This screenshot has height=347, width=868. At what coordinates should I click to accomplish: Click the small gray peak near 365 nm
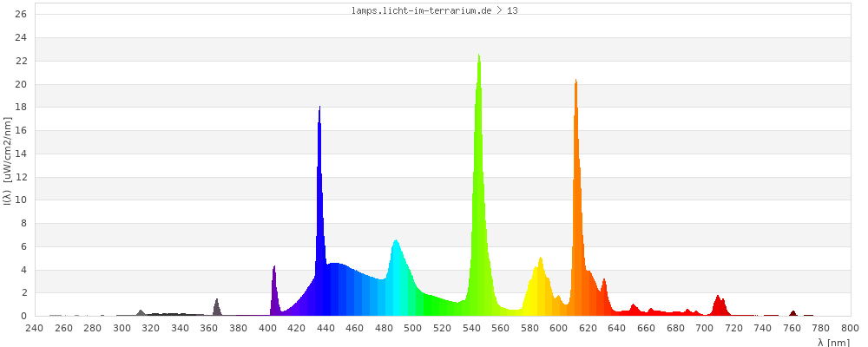[216, 308]
